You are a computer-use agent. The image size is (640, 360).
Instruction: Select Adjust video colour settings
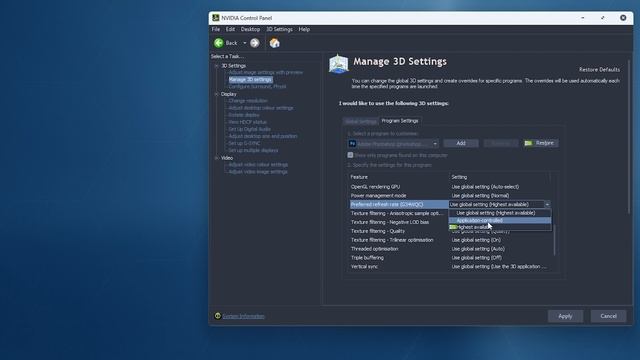click(x=258, y=164)
